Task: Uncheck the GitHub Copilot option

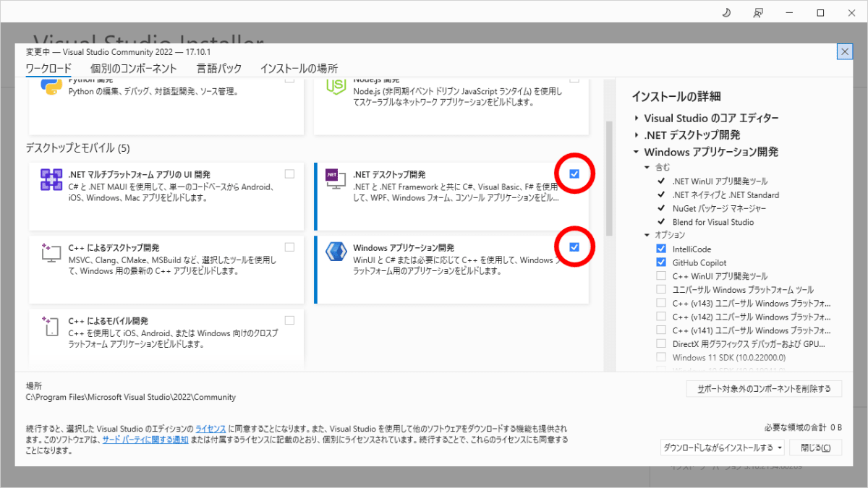Action: tap(661, 262)
